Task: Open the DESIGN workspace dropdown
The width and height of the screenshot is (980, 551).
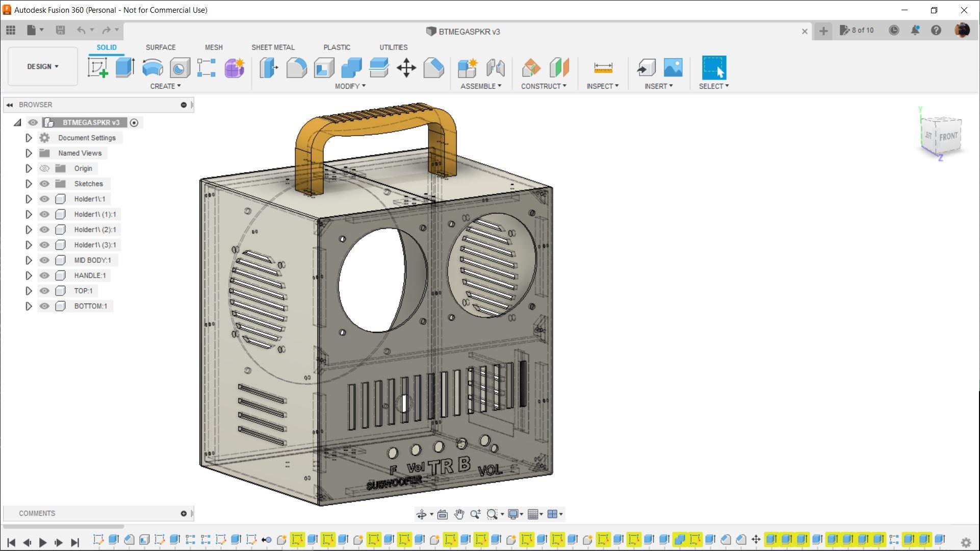Action: click(x=43, y=66)
